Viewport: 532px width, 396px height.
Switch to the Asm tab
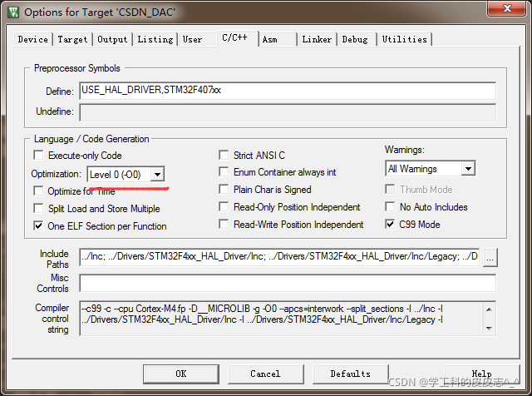click(270, 39)
